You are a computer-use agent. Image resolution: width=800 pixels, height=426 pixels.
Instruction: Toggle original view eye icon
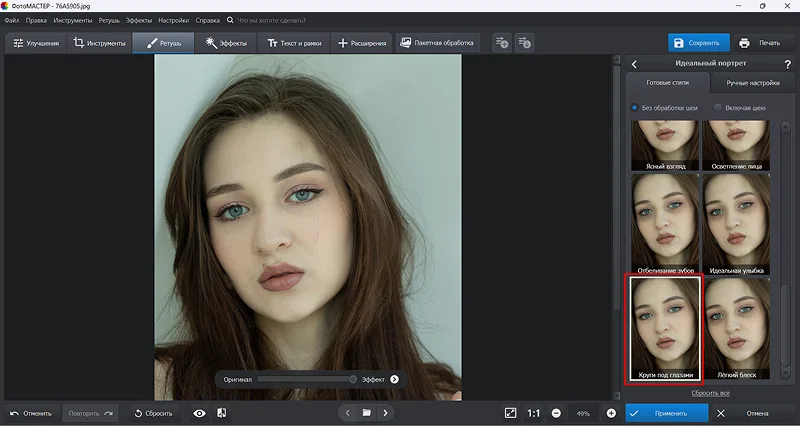199,413
